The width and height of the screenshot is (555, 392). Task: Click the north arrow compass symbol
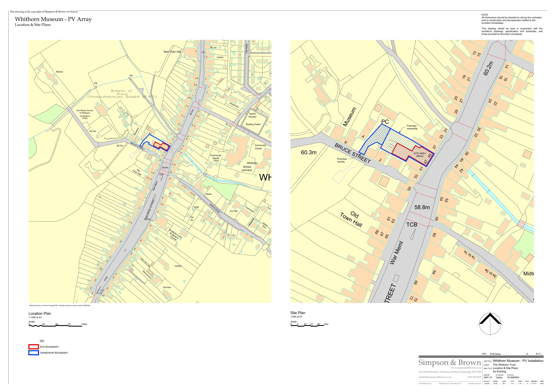point(490,324)
